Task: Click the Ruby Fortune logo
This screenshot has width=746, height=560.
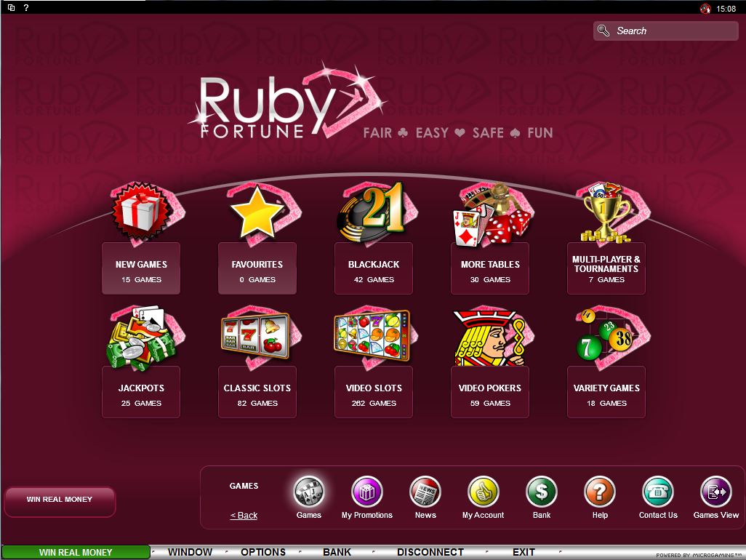Action: (288, 101)
